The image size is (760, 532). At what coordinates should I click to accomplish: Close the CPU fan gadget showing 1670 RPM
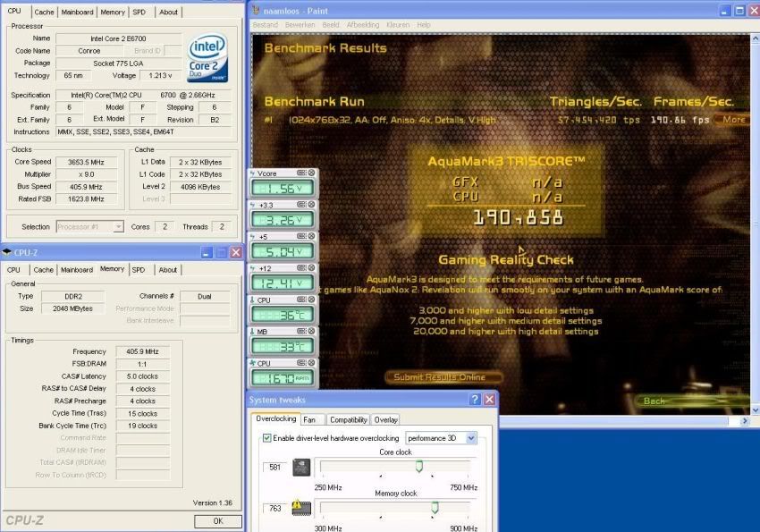(x=312, y=363)
